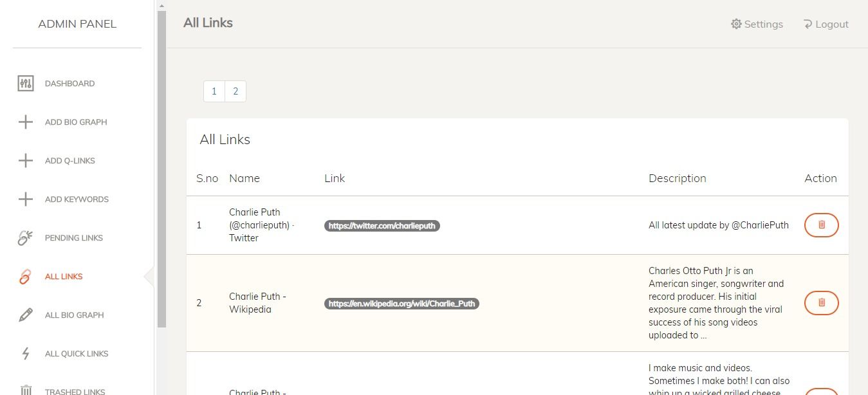
Task: Click the broken-link icon for Pending Links
Action: click(25, 238)
